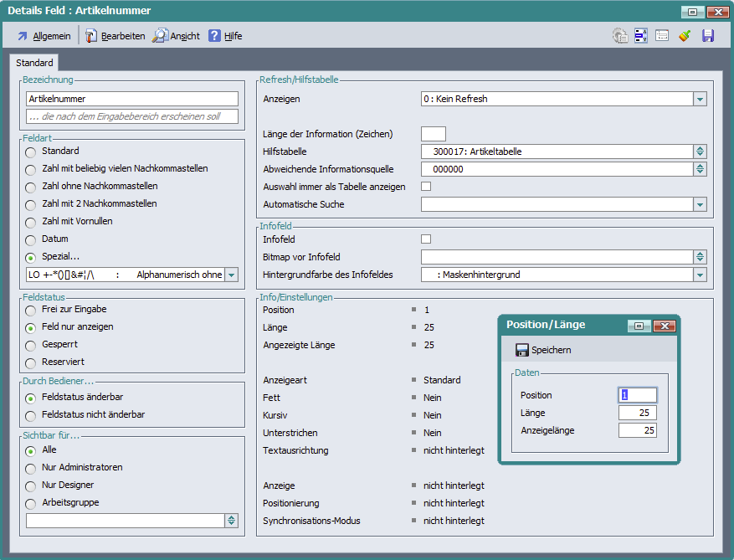The height and width of the screenshot is (560, 734).
Task: Enable the Infofeld checkbox
Action: point(426,239)
